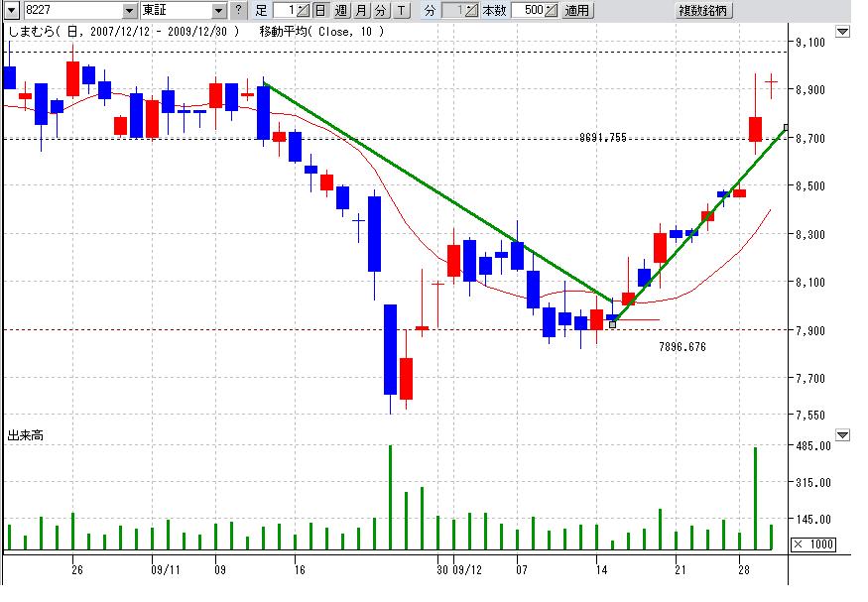
Task: Expand the 出来高 volume panel menu arrow
Action: [842, 434]
